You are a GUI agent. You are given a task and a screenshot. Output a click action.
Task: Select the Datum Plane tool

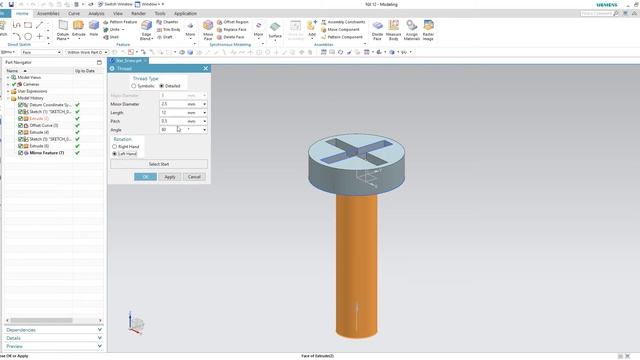pos(62,29)
